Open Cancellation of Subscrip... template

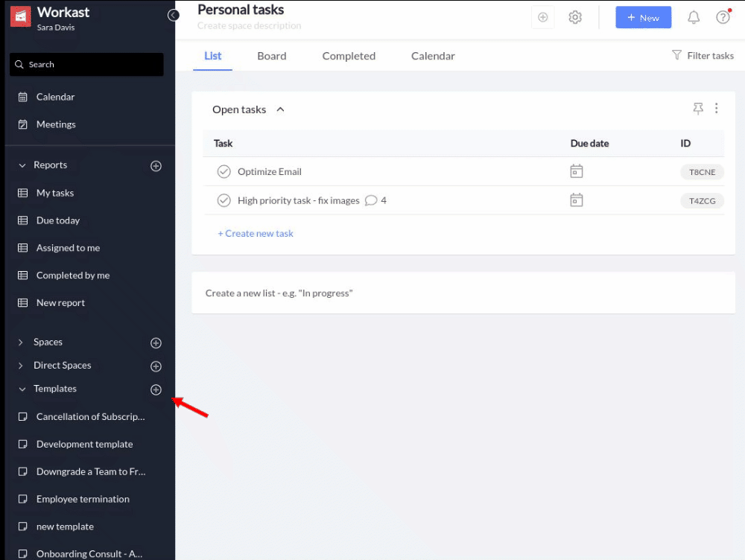90,416
